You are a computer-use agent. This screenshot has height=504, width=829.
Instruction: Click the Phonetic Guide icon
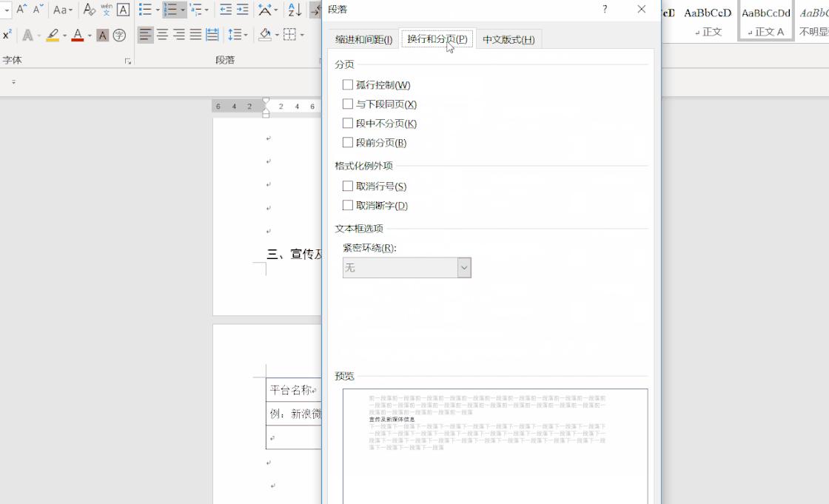pyautogui.click(x=107, y=10)
